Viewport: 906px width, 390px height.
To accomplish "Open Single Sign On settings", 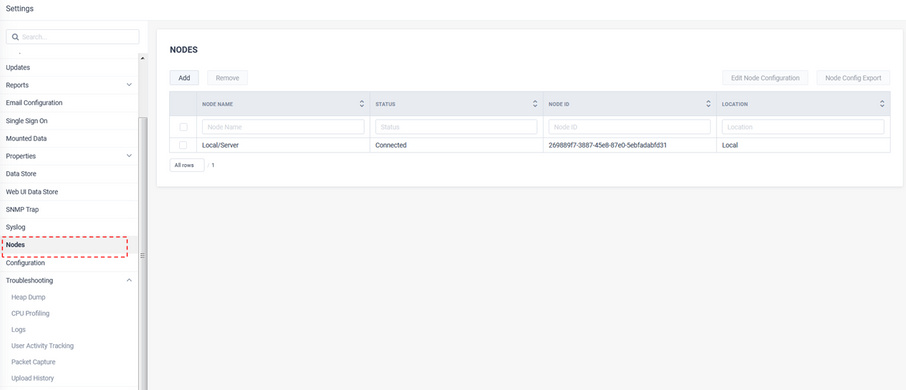I will 27,121.
